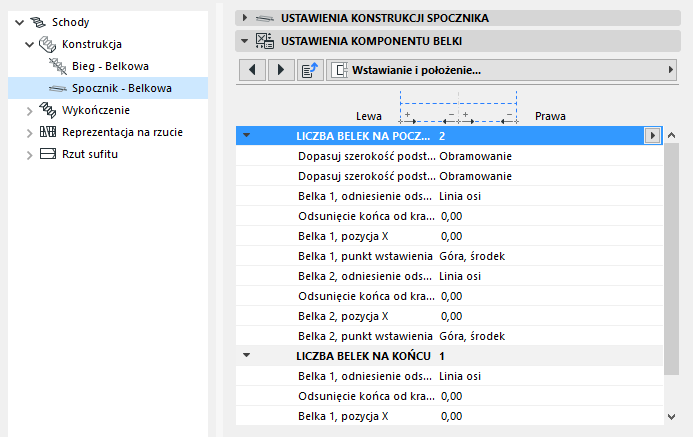The image size is (693, 437).
Task: Collapse Liczba belek na końcu group
Action: [247, 355]
